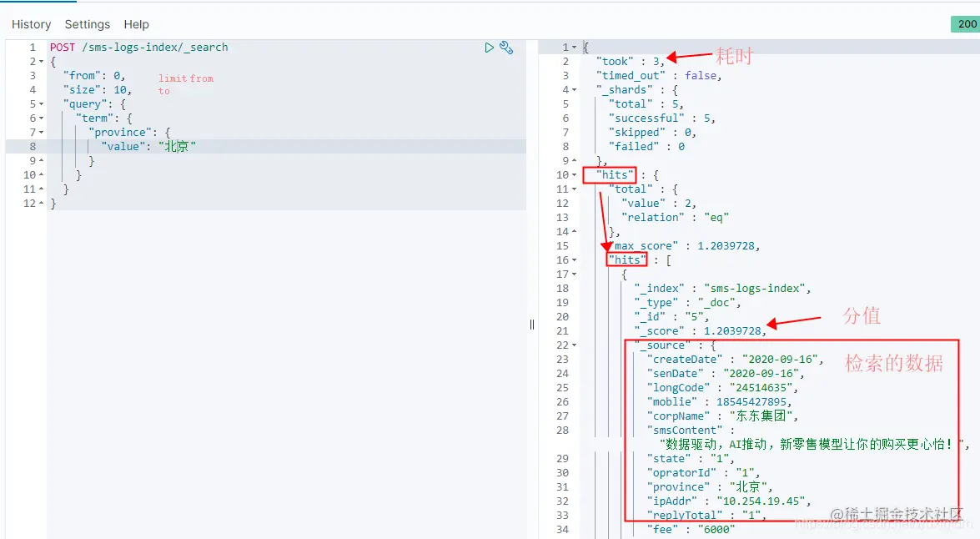Click the "relation" : "eq" line
Screen dimensions: 980x539
(x=675, y=218)
